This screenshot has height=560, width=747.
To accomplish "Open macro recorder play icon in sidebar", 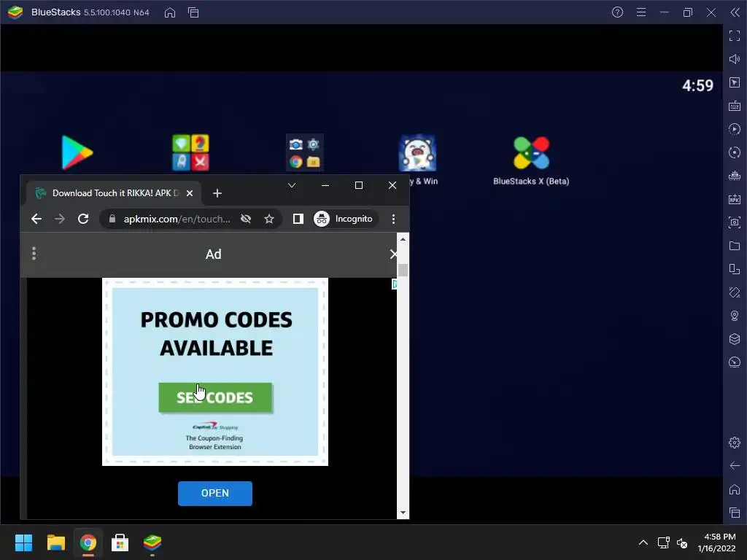I will coord(735,129).
